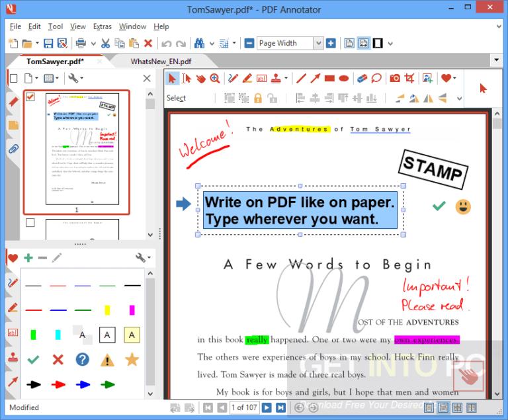The image size is (508, 420).
Task: Pick the Stamp tool
Action: pos(276,79)
